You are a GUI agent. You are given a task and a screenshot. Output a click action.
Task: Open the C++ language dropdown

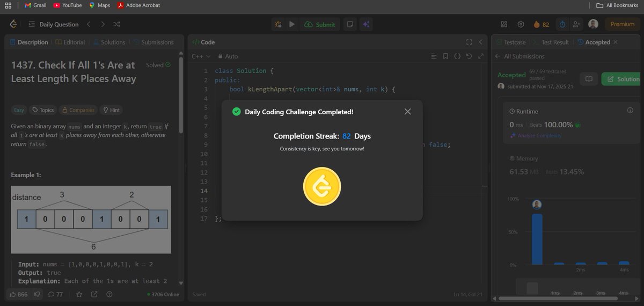coord(201,56)
